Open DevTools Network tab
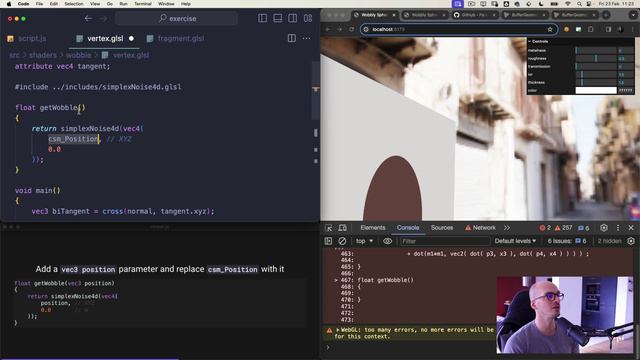 [480, 228]
